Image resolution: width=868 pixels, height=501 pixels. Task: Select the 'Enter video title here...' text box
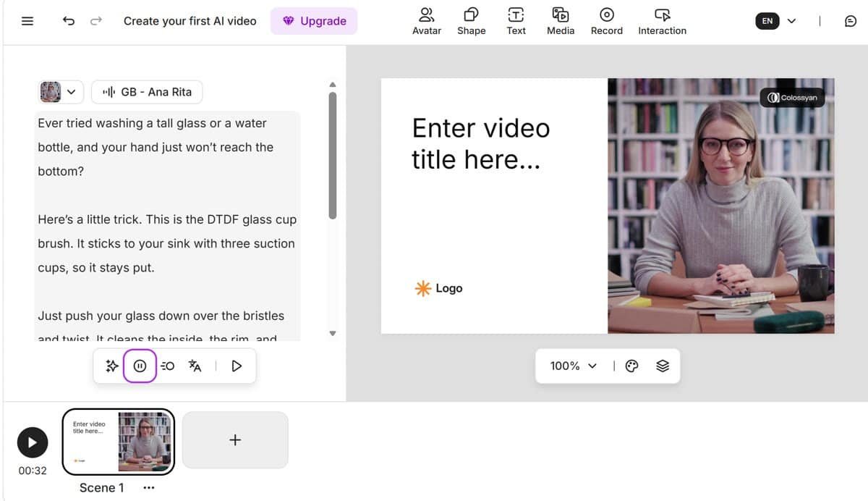(x=481, y=143)
